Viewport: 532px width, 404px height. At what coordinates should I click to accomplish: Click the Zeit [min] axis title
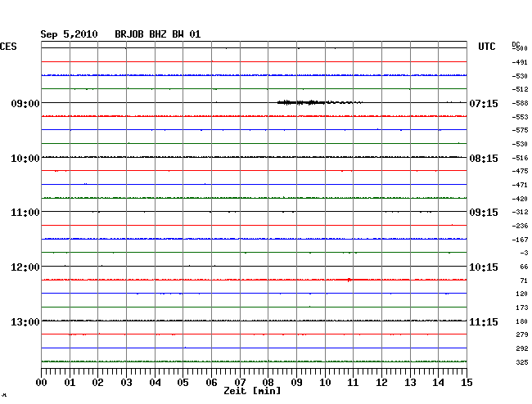pyautogui.click(x=252, y=391)
